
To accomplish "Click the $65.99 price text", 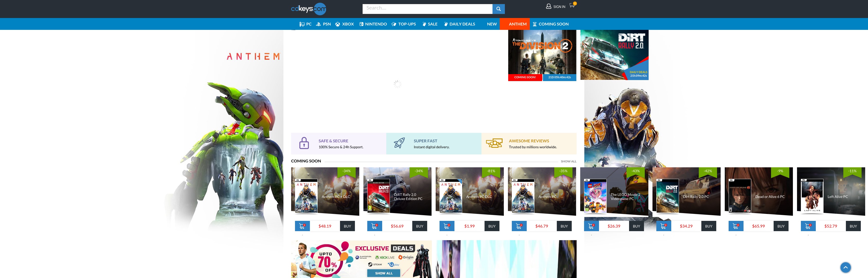I will coord(758,226).
